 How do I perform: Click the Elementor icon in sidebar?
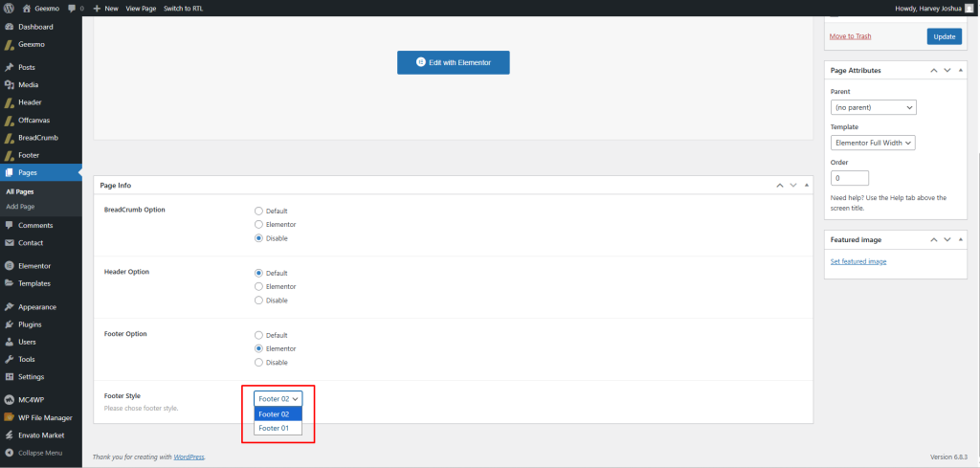coord(9,266)
